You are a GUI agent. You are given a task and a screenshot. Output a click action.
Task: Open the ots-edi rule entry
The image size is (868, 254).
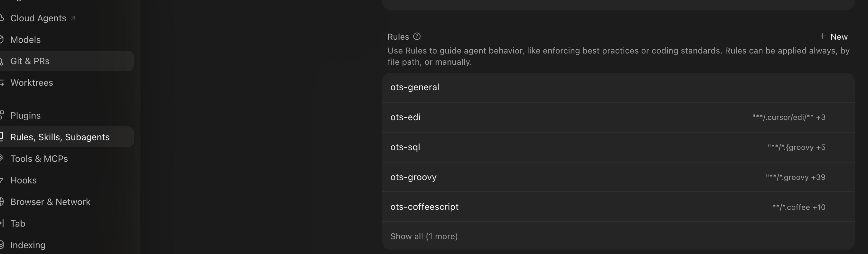(x=618, y=117)
